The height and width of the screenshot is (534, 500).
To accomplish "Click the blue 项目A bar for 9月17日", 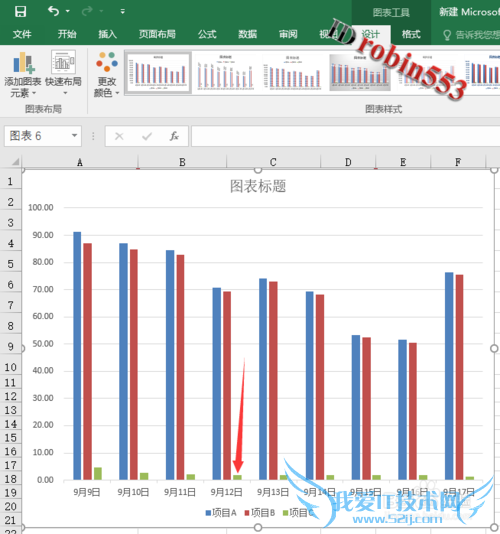I will tap(449, 376).
